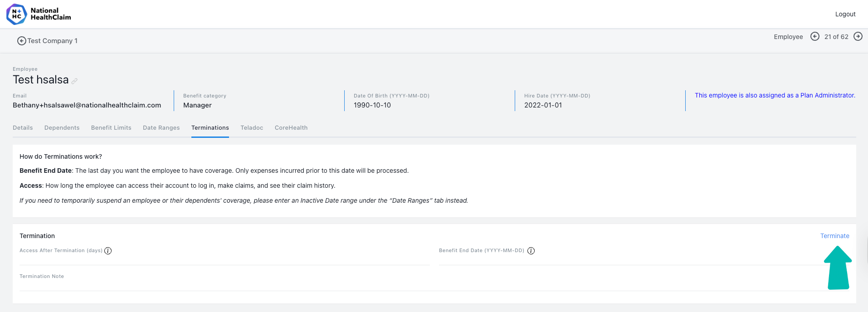Click the Benefit End Date field

(644, 260)
